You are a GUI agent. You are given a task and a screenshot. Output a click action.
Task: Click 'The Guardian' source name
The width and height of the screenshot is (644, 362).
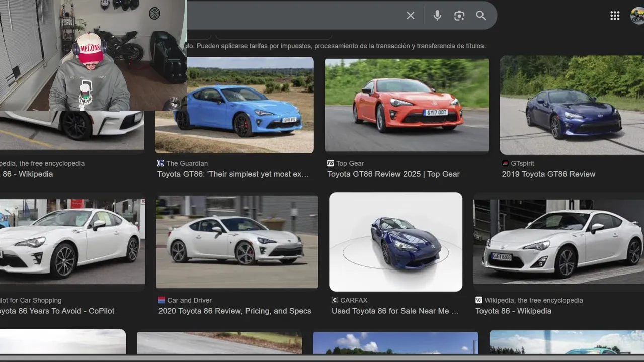tap(187, 163)
